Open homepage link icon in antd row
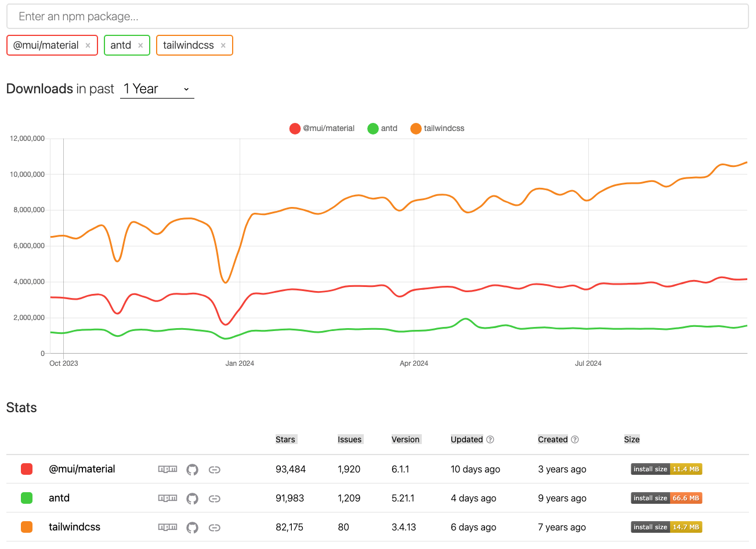Image resolution: width=756 pixels, height=549 pixels. (215, 499)
